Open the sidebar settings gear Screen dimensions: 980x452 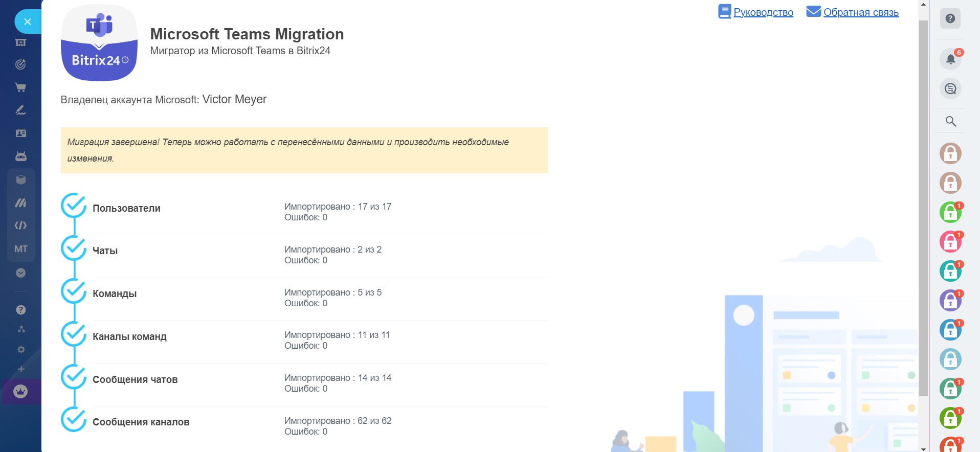pyautogui.click(x=21, y=350)
